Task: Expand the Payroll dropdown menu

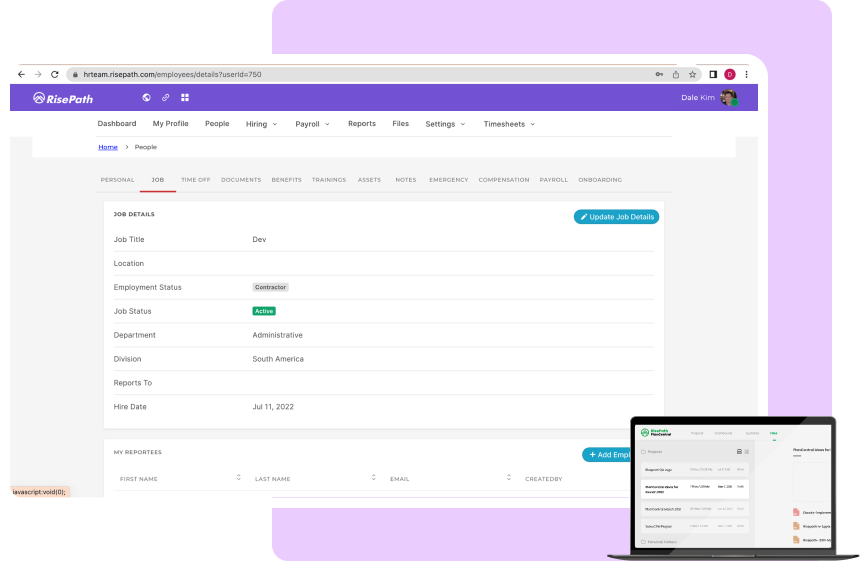Action: (x=312, y=124)
